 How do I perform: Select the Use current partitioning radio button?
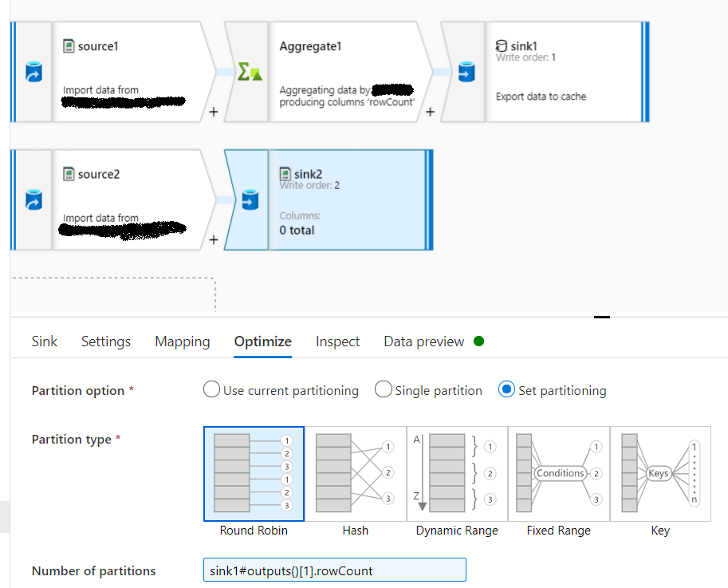[x=211, y=389]
